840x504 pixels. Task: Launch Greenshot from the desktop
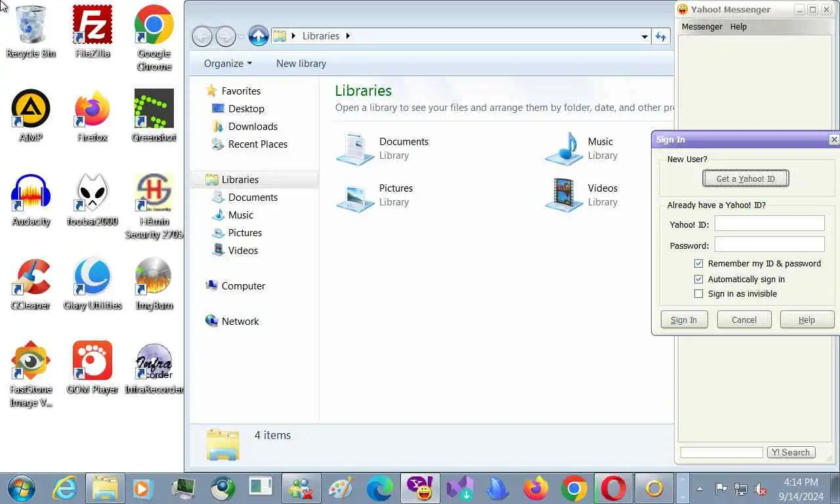click(x=154, y=115)
